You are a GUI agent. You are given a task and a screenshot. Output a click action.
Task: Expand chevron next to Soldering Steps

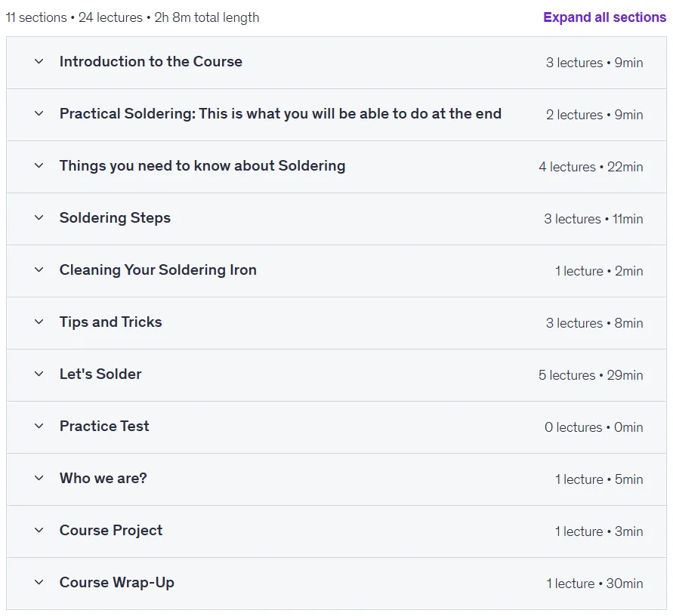39,218
